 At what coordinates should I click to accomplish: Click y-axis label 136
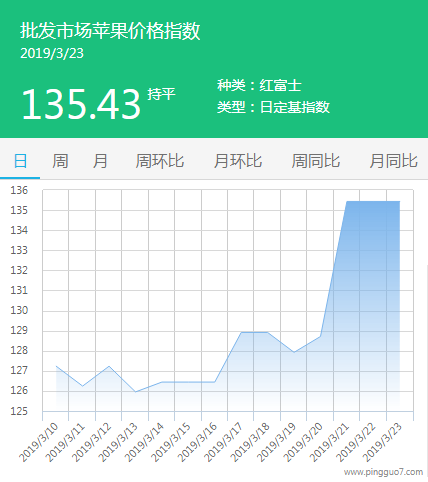19,190
